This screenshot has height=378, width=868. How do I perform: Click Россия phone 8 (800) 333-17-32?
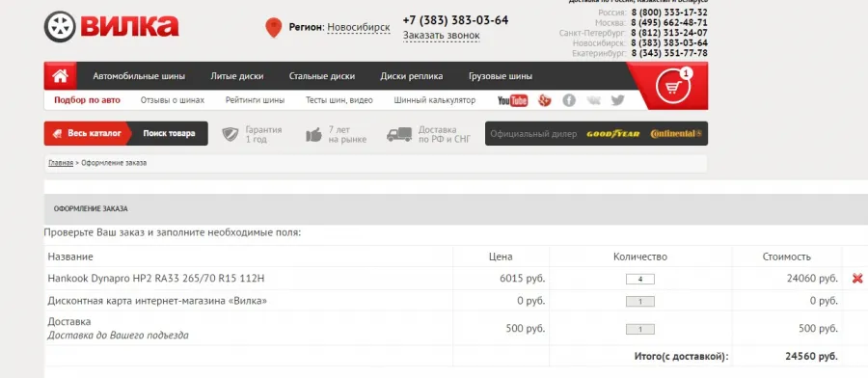[669, 13]
